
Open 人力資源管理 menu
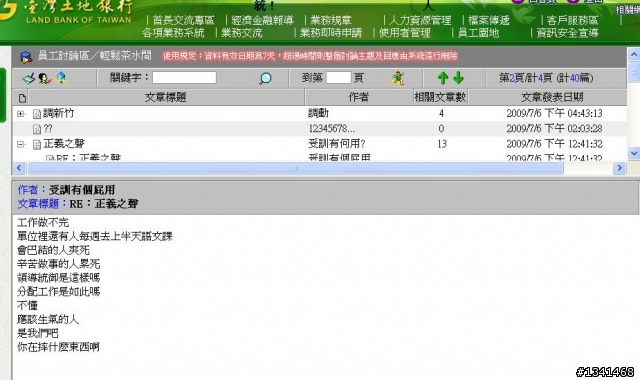tap(420, 20)
